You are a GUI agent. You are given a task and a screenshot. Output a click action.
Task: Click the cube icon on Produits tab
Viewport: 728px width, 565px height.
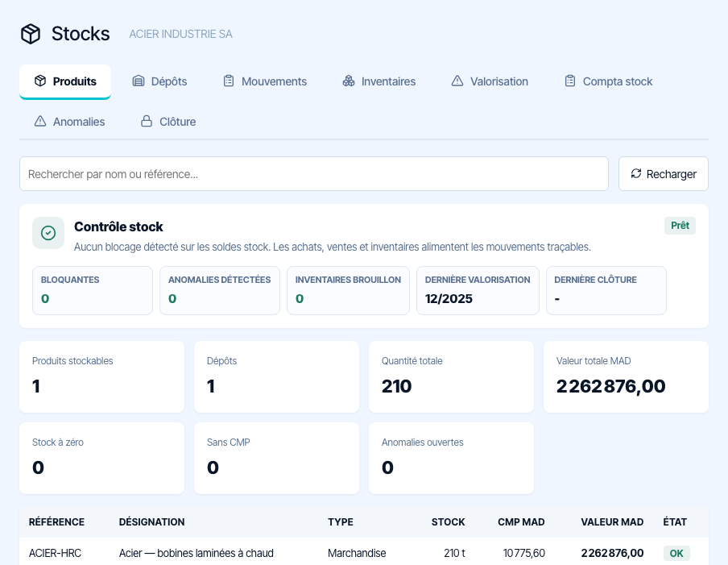click(40, 81)
